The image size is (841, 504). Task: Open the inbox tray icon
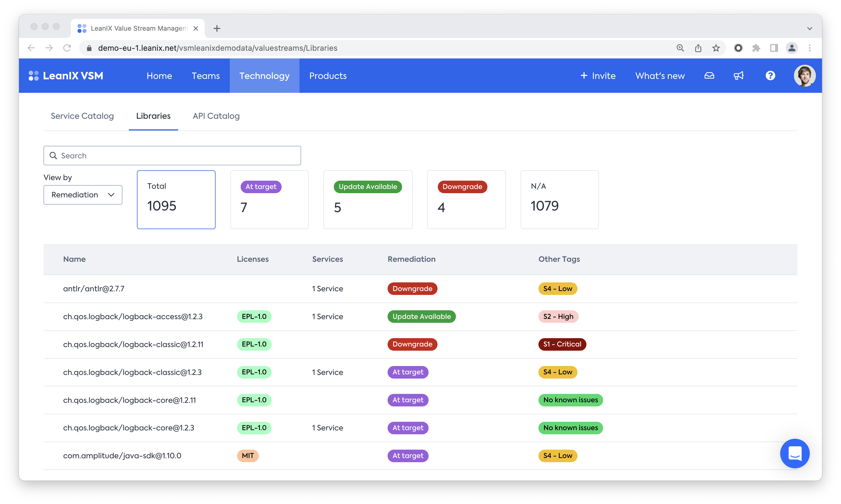[x=709, y=76]
